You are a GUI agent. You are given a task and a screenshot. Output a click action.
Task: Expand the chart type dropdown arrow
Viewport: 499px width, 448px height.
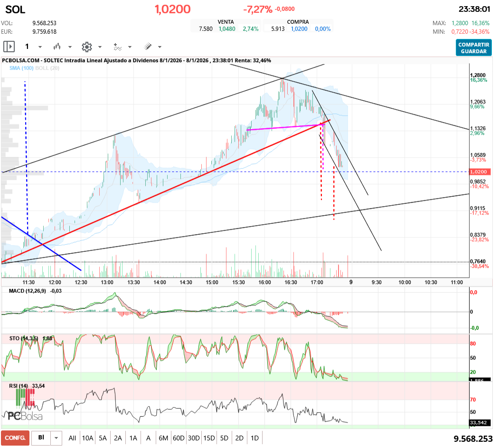(x=70, y=47)
